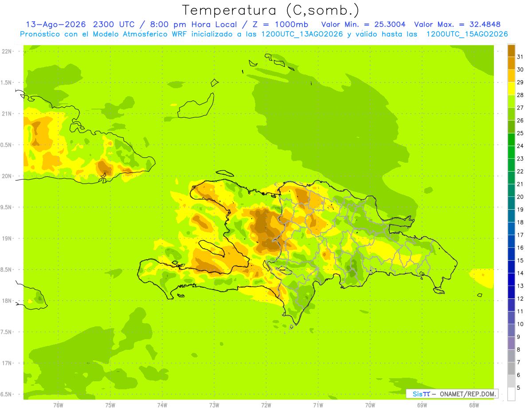Image resolution: width=532 pixels, height=411 pixels.
Task: Click the legend value label '28'
Action: (520, 95)
